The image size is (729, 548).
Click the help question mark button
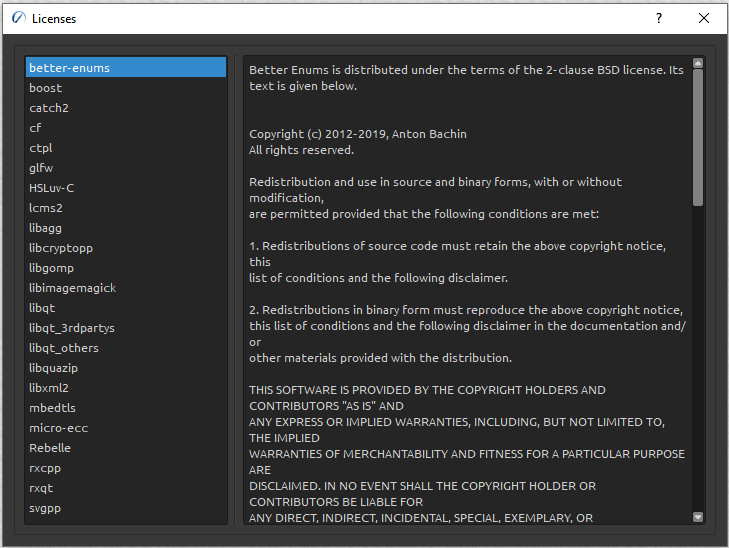[658, 18]
